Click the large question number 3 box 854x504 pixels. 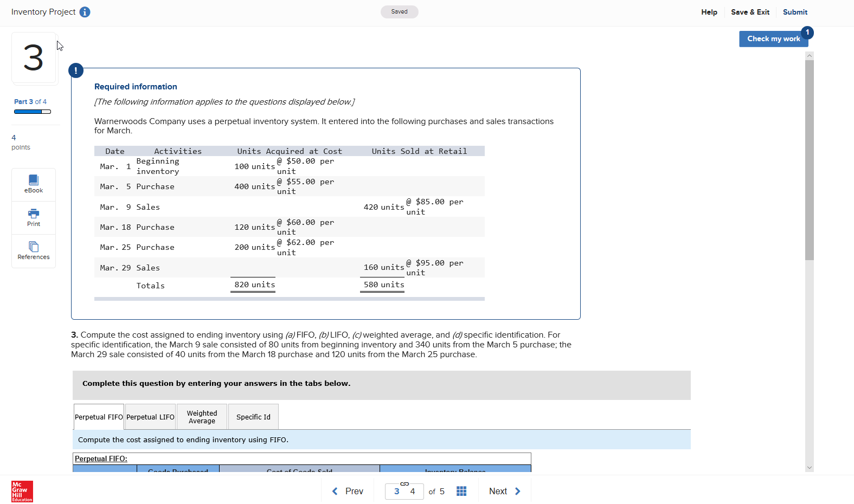tap(34, 57)
